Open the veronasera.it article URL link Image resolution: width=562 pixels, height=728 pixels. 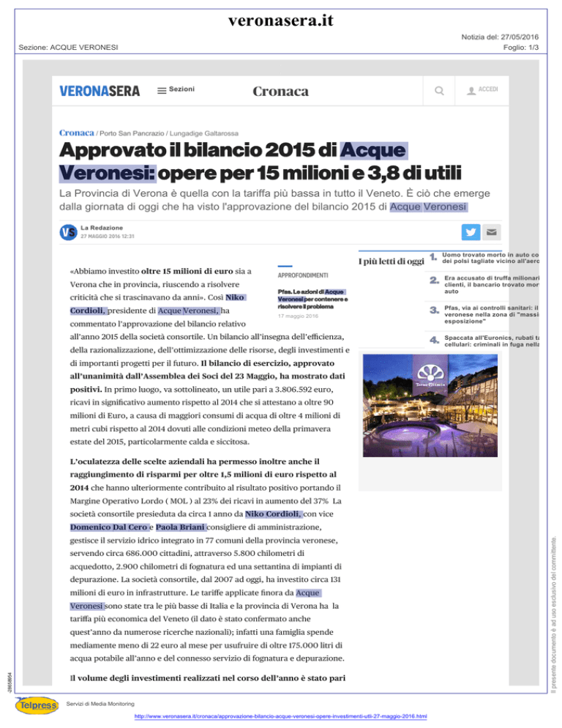pos(280,716)
